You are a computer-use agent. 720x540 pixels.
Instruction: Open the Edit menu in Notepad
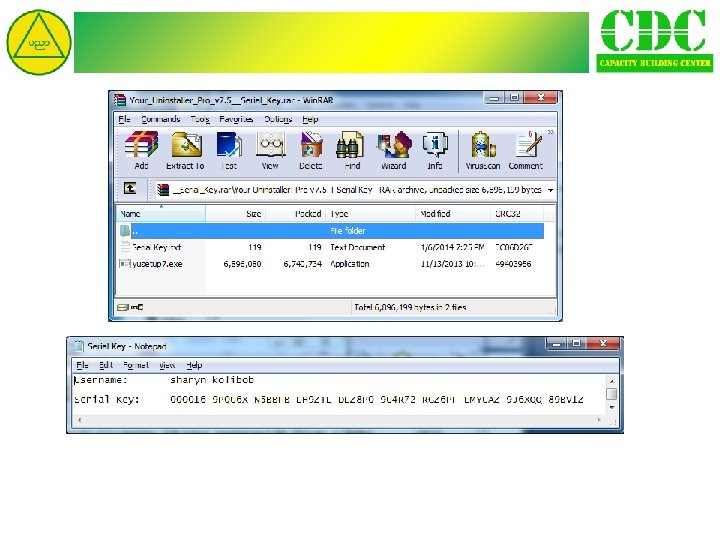106,366
